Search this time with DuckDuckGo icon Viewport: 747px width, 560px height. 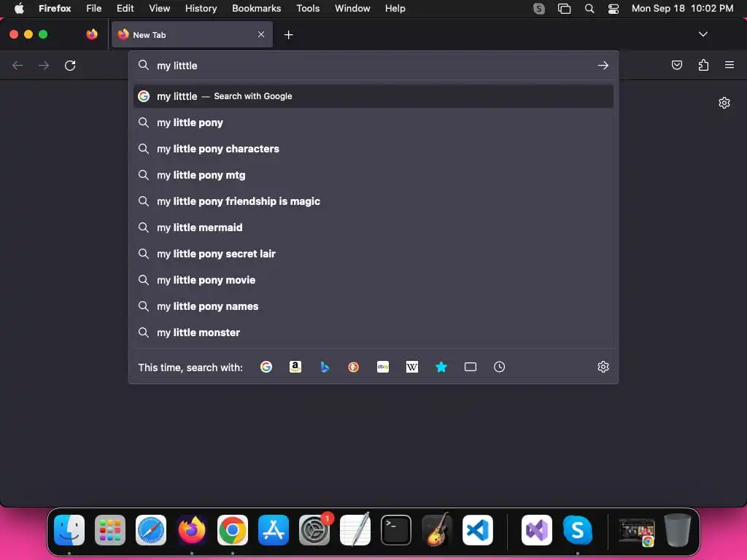click(x=354, y=367)
